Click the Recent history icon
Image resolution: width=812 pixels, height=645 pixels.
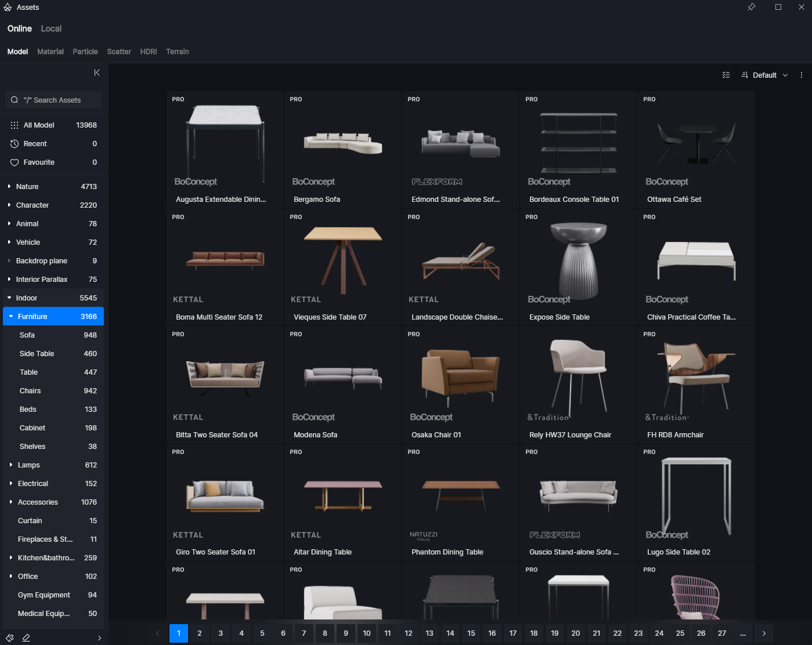tap(15, 144)
